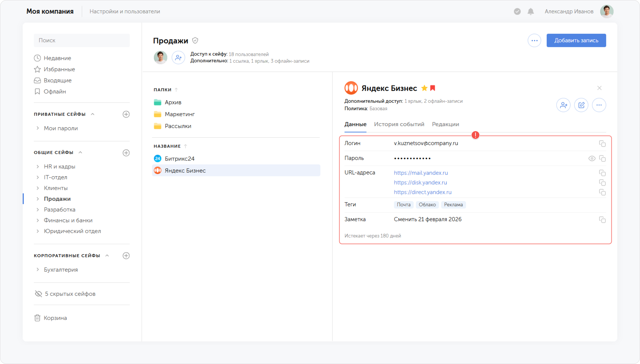The width and height of the screenshot is (640, 364).
Task: Collapse the Корпоративные сейфы section
Action: [x=107, y=255]
